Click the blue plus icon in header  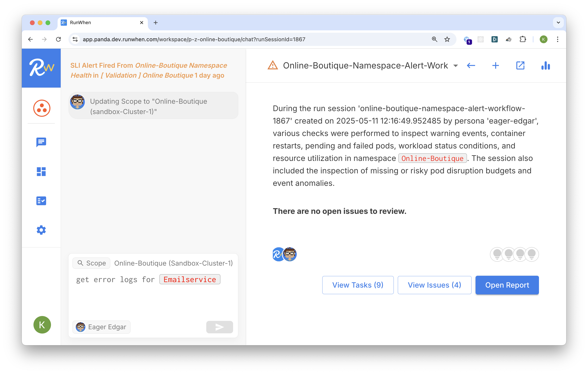[x=495, y=65]
